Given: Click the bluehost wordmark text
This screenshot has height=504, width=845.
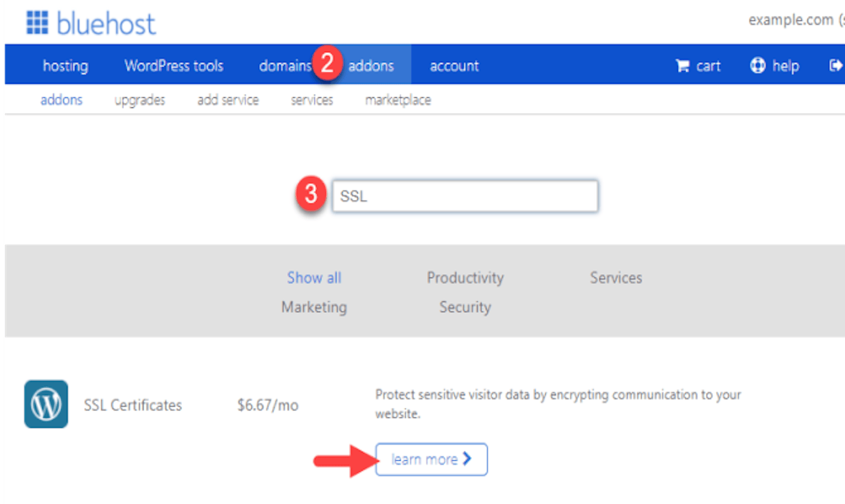Looking at the screenshot, I should pos(106,24).
